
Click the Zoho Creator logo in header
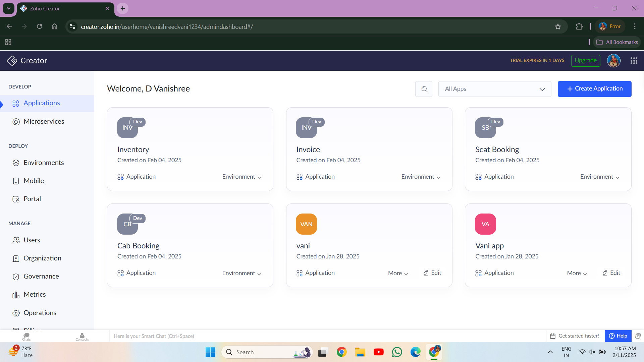[x=12, y=61]
